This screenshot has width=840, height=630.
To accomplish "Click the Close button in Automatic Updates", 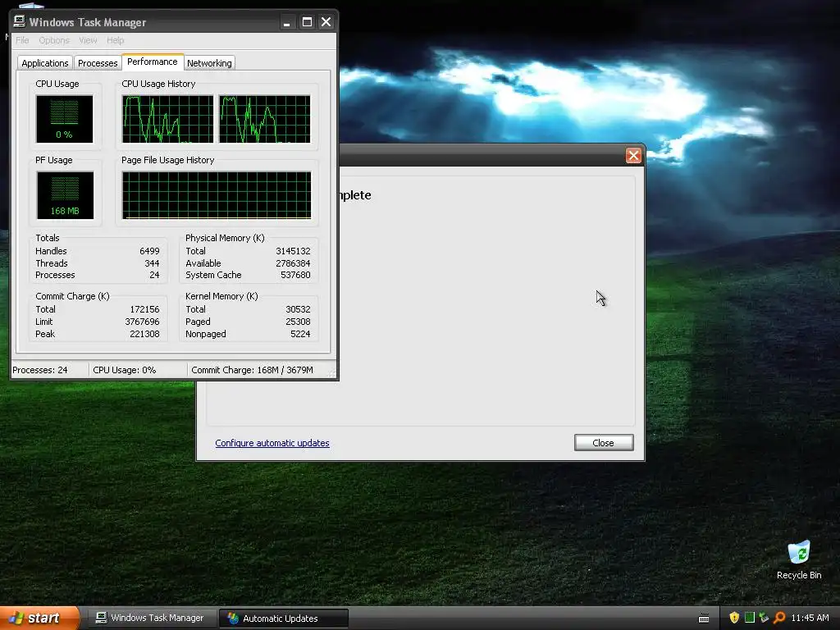I will [604, 442].
